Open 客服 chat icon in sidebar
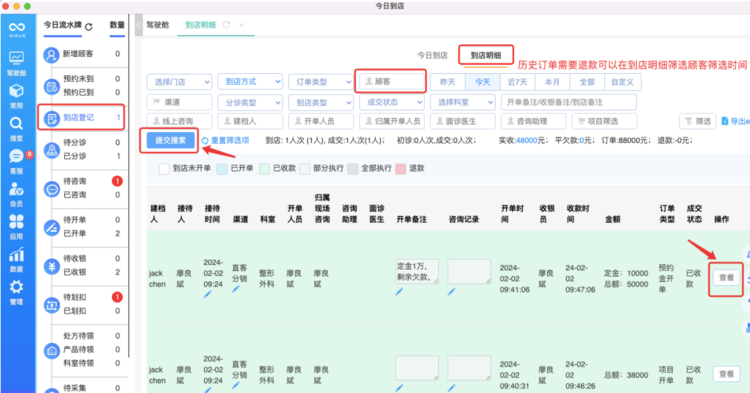 pyautogui.click(x=16, y=161)
